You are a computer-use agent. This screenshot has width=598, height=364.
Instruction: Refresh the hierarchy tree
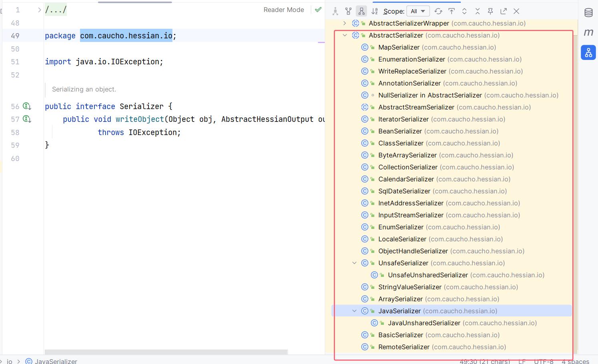438,11
